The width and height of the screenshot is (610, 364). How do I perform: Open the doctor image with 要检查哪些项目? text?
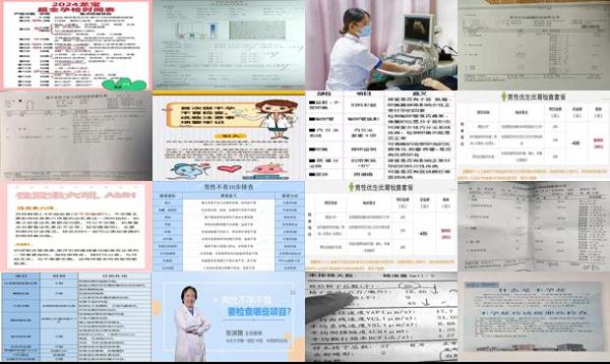228,317
